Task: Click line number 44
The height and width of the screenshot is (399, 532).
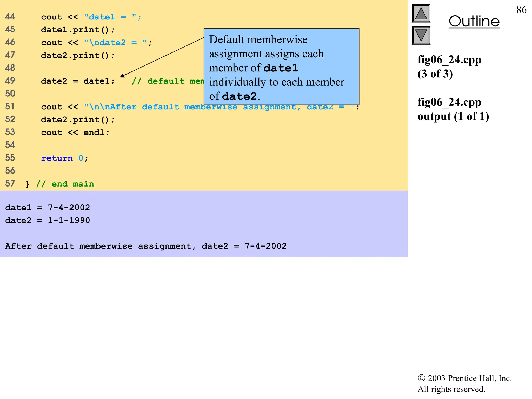Action: [x=10, y=17]
